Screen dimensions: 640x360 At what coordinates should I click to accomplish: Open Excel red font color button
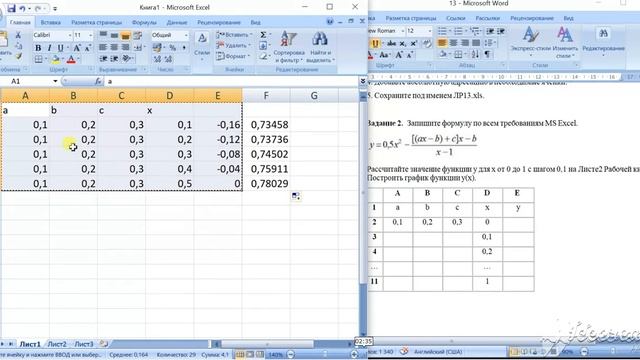71,60
